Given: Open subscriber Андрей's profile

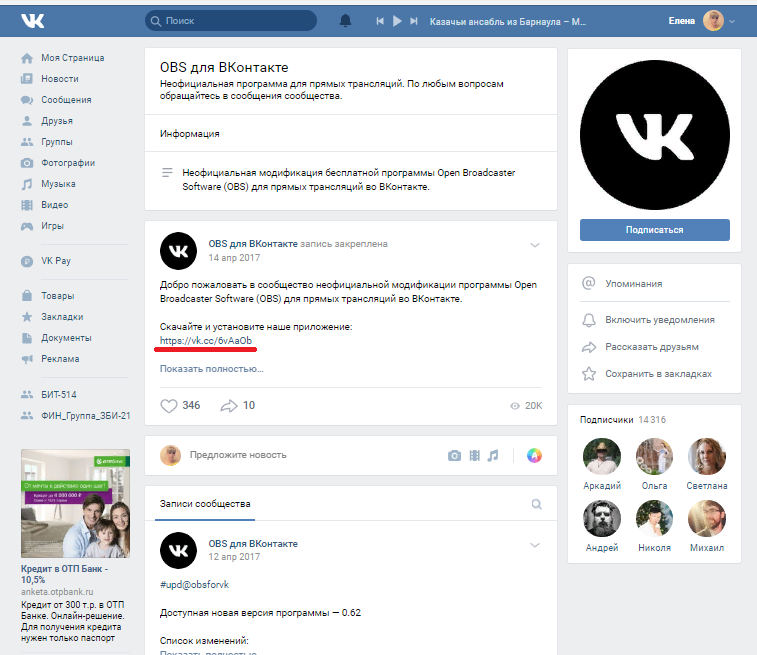Looking at the screenshot, I should (602, 518).
